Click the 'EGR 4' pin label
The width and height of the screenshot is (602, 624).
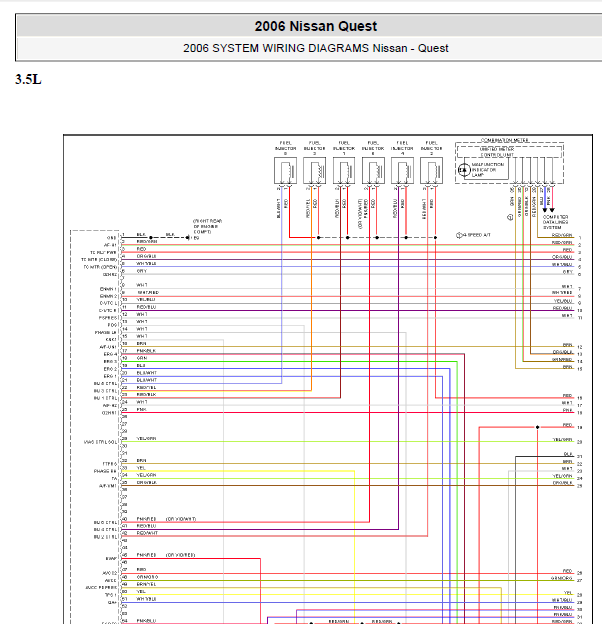[x=110, y=354]
